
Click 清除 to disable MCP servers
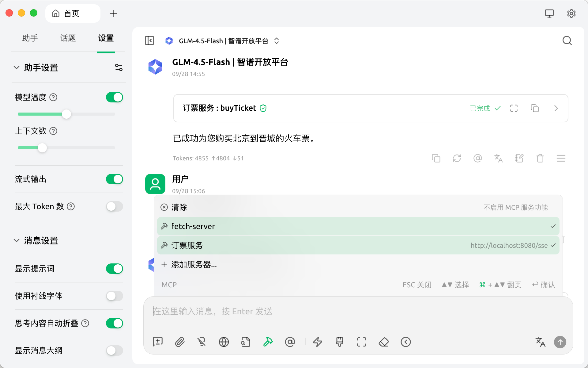pos(179,207)
